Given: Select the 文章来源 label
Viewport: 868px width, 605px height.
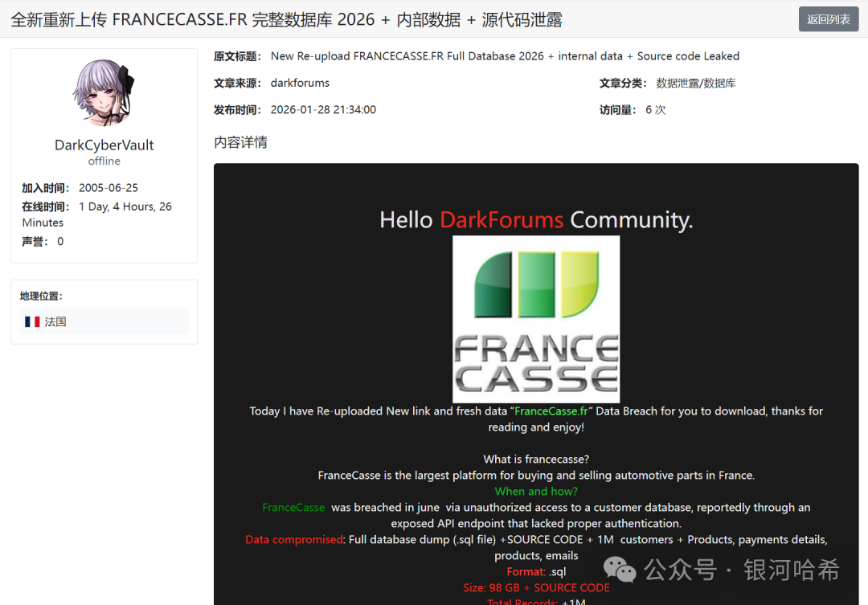Looking at the screenshot, I should tap(237, 83).
